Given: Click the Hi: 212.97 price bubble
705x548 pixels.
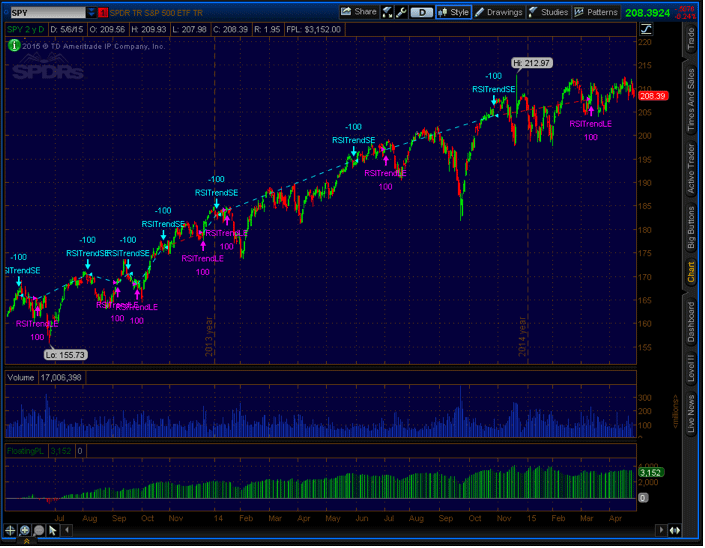Looking at the screenshot, I should pyautogui.click(x=532, y=63).
